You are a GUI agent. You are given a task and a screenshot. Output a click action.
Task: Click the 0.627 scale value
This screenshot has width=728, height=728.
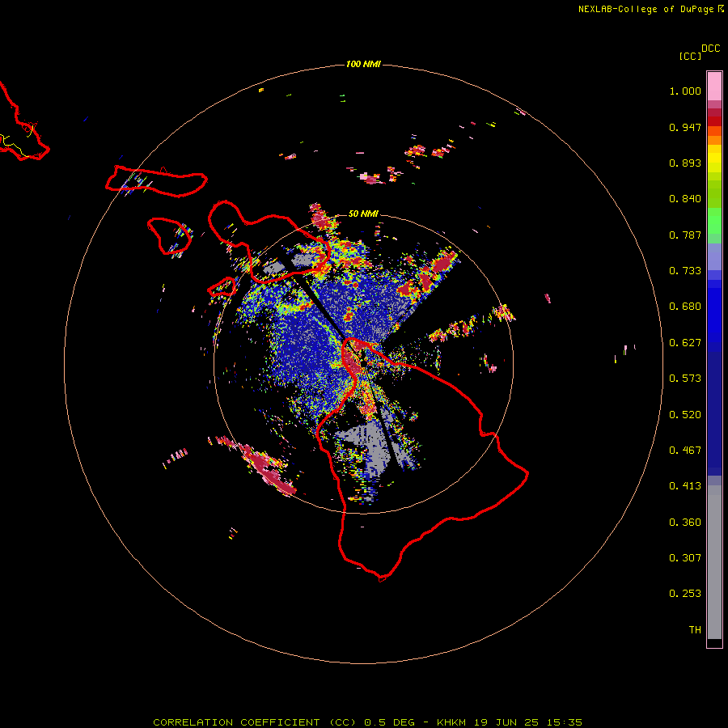[x=685, y=343]
